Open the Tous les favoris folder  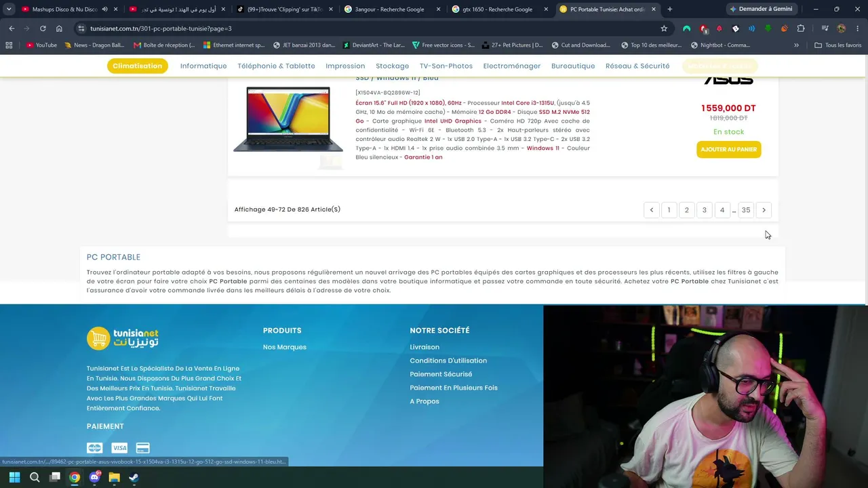(838, 45)
